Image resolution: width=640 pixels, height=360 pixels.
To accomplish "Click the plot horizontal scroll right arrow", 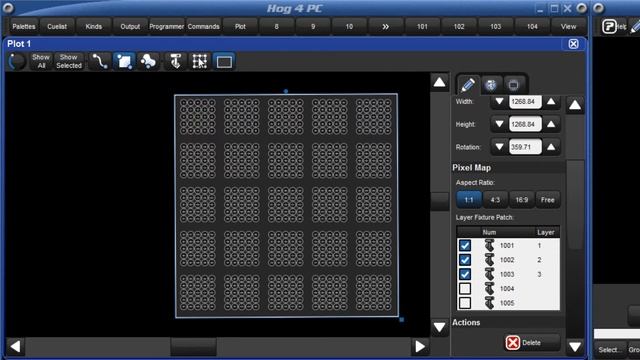I will (420, 347).
